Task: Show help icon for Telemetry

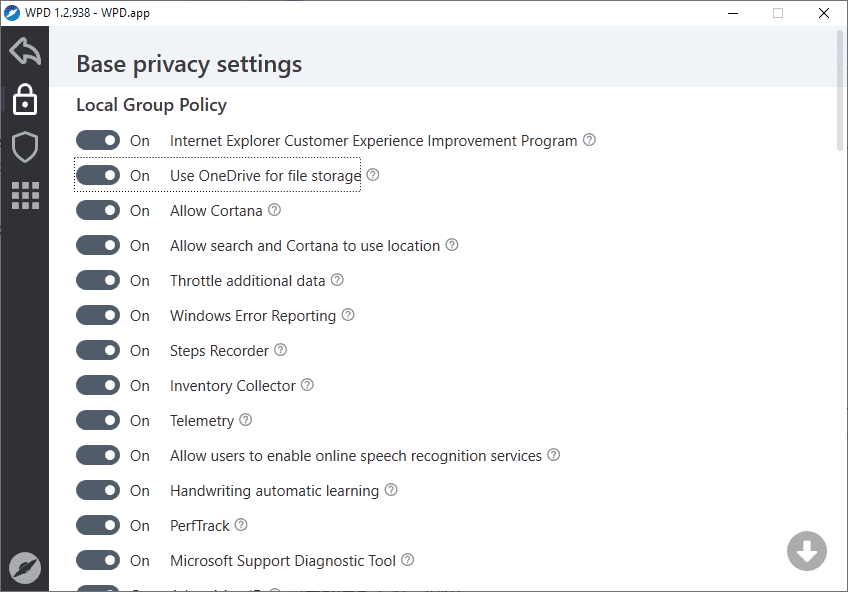Action: 246,420
